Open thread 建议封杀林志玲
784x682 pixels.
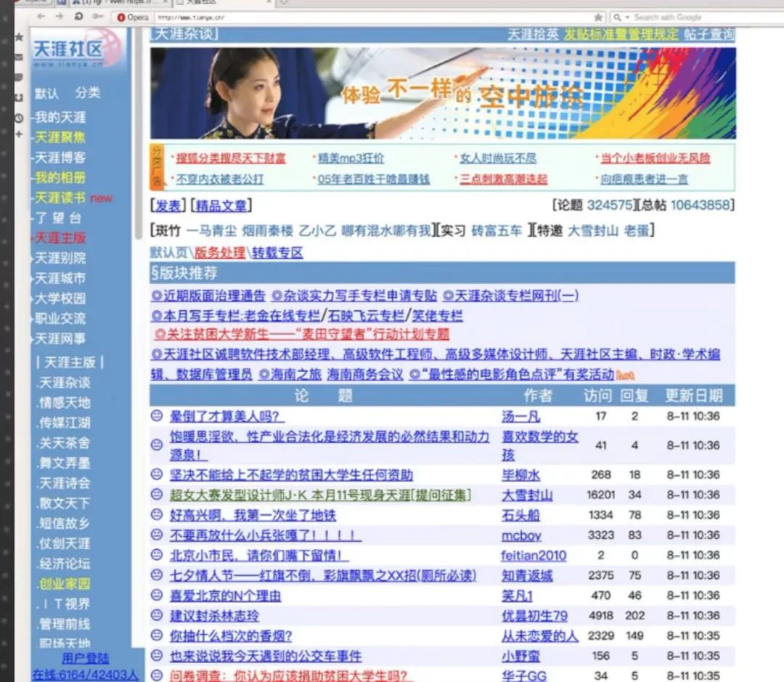point(214,615)
